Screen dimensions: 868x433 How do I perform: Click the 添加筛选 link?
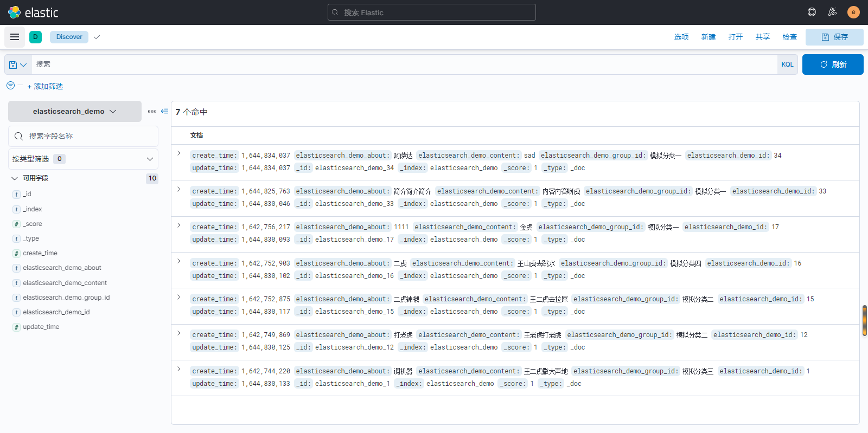[45, 86]
